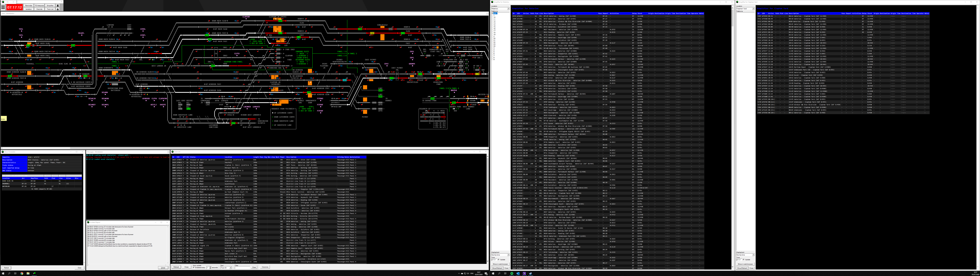Open Google Chrome from the taskbar
This screenshot has width=980, height=276.
click(x=22, y=273)
